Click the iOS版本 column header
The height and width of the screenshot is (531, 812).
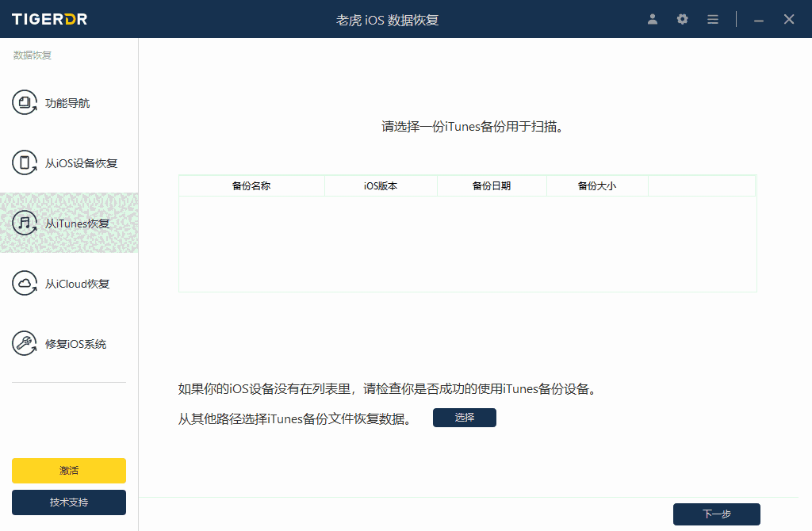coord(381,185)
